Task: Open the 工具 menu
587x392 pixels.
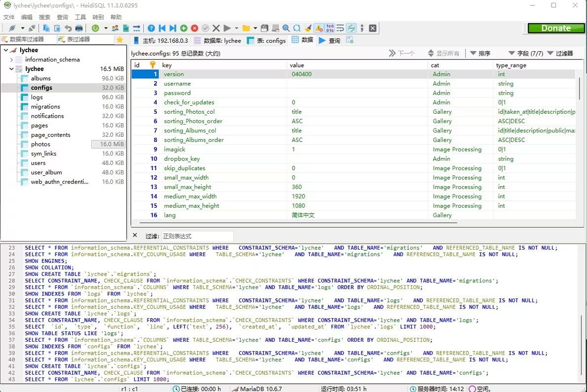Action: pyautogui.click(x=80, y=17)
